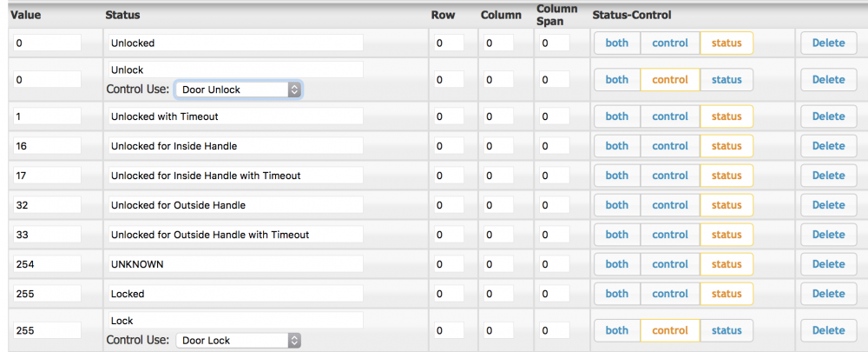Click Column Span field for value 32 row
This screenshot has height=352, width=868.
coord(554,205)
